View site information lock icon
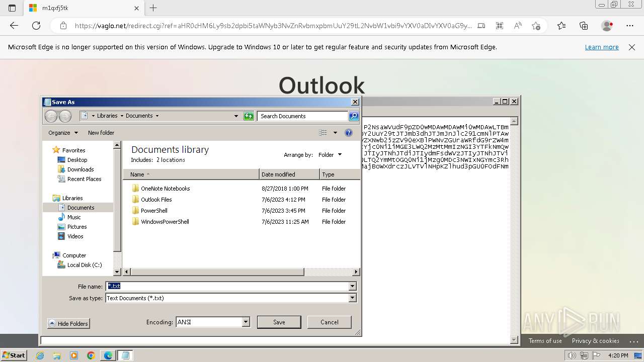Viewport: 644px width, 362px height. [x=63, y=26]
